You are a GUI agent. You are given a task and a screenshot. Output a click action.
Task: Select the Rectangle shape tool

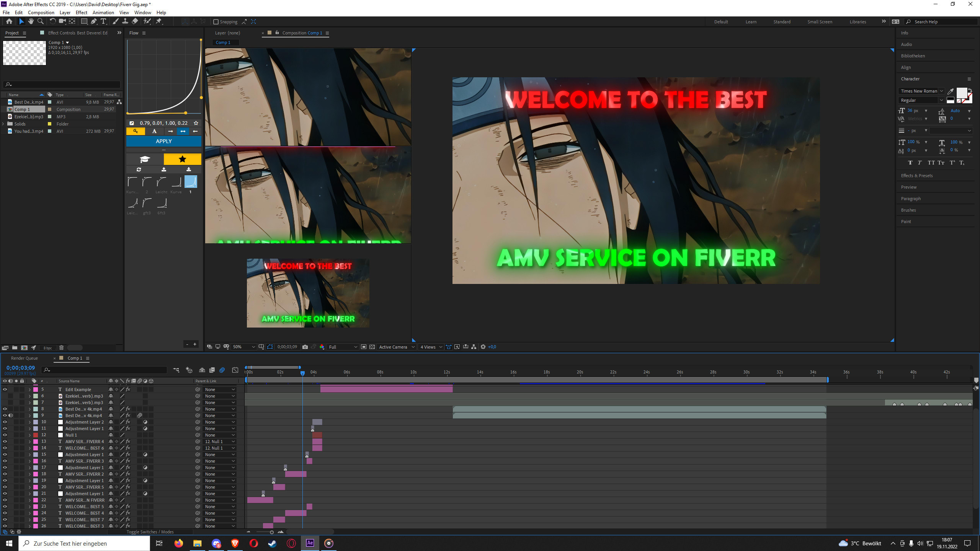(x=84, y=21)
